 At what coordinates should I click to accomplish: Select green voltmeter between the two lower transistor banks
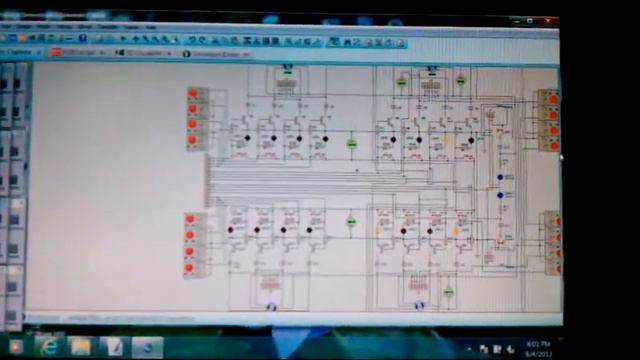tap(351, 222)
